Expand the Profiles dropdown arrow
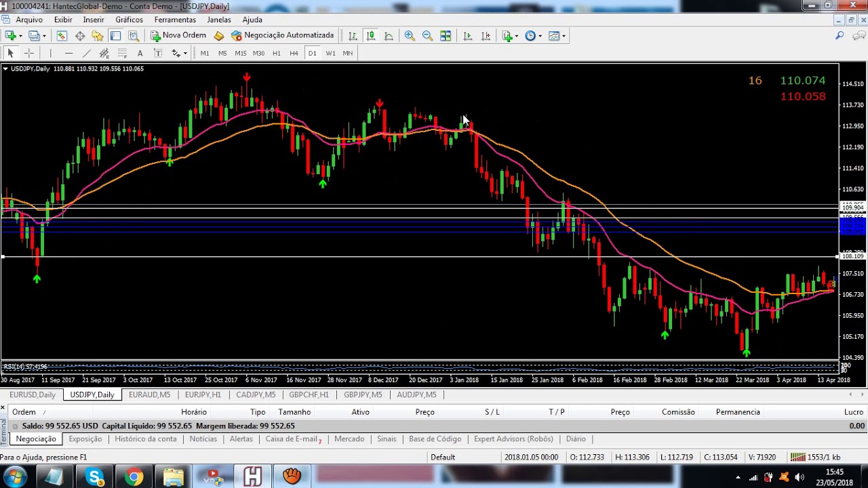This screenshot has height=488, width=868. pos(44,36)
